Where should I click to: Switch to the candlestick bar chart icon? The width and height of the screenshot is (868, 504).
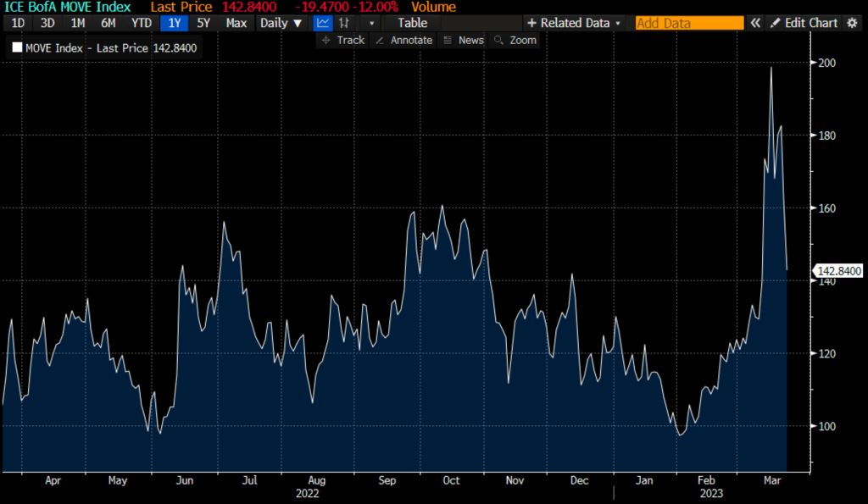coord(344,23)
